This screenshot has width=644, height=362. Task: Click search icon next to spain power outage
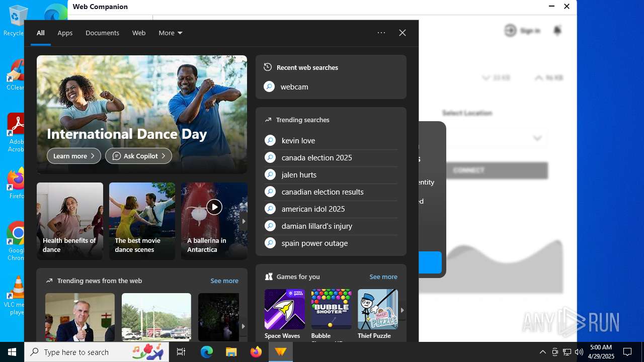point(270,243)
